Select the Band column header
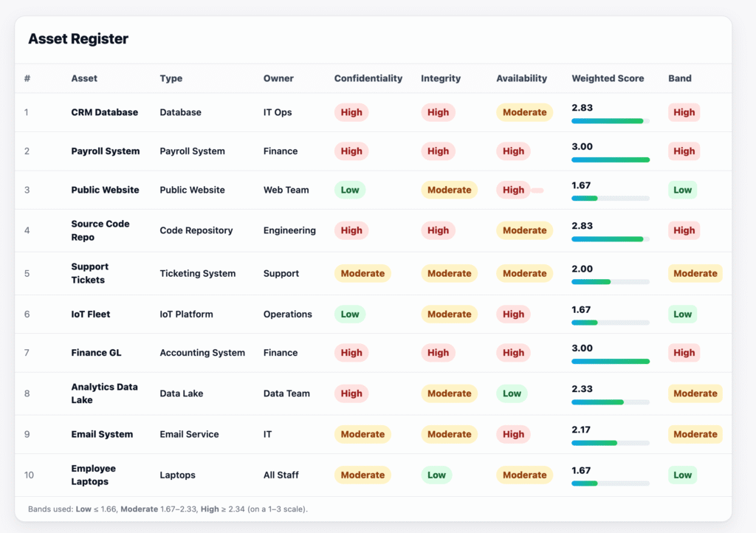Screen dimensions: 756x533 coord(680,78)
